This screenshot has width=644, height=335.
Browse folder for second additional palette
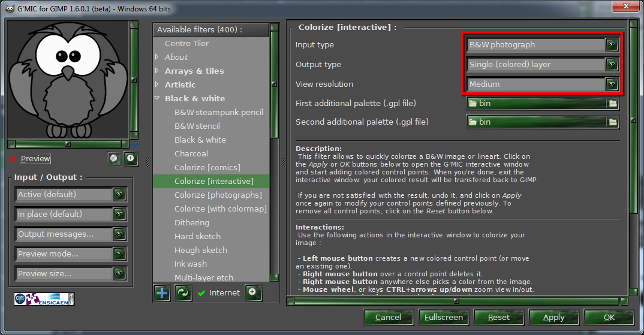(613, 122)
